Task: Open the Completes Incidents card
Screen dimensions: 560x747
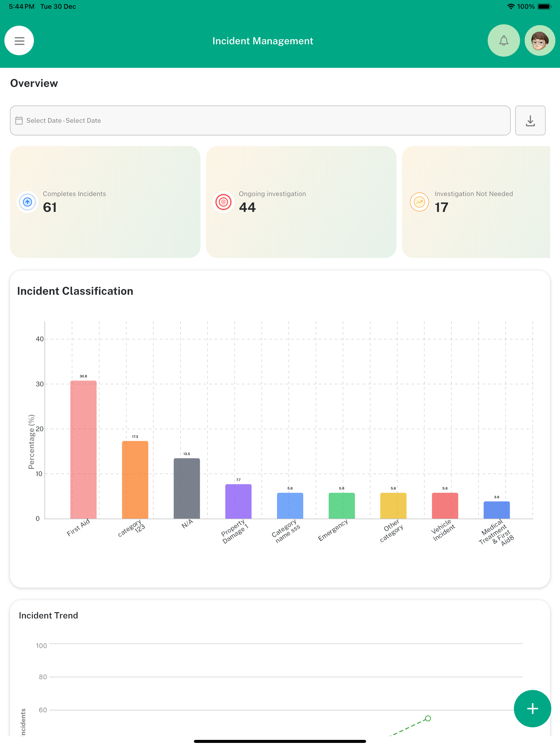Action: (x=105, y=202)
